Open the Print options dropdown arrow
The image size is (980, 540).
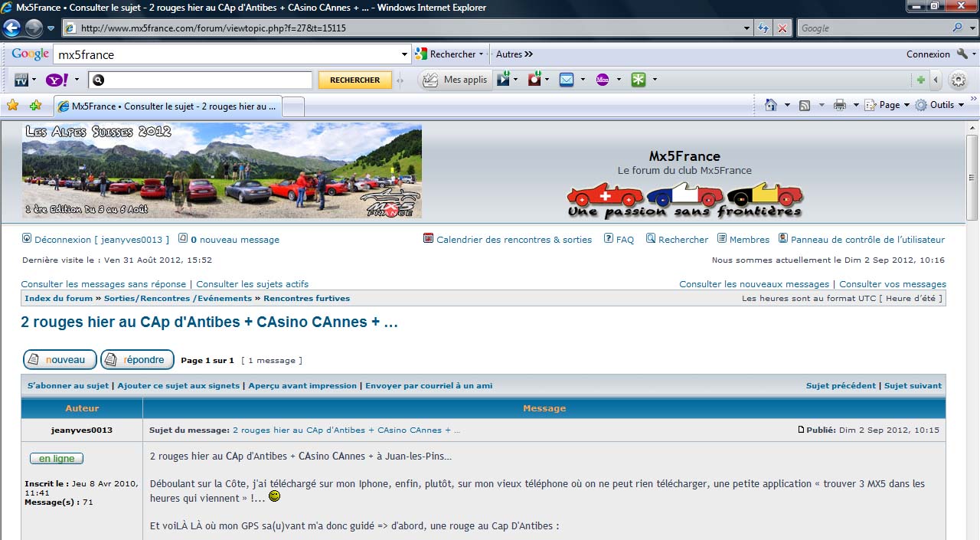(856, 105)
